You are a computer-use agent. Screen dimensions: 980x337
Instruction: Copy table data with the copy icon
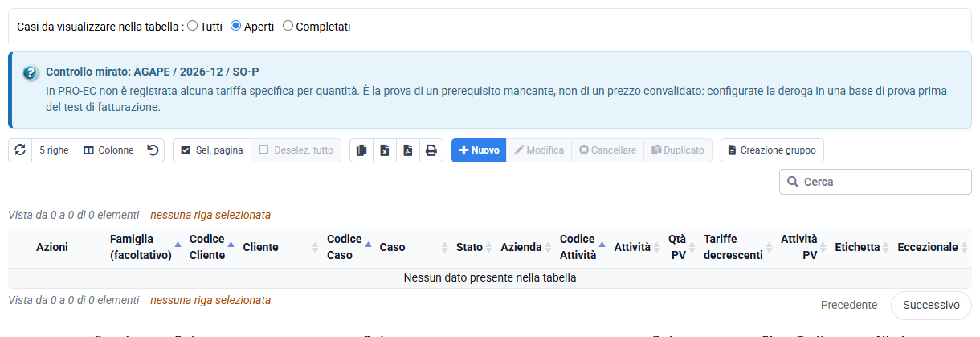(x=361, y=150)
